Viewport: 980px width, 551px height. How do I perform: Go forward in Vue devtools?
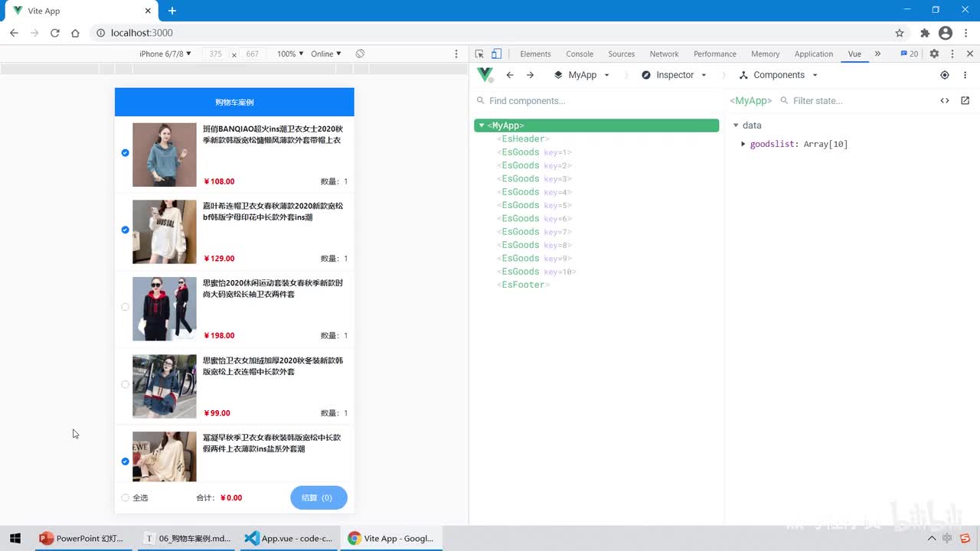point(530,75)
